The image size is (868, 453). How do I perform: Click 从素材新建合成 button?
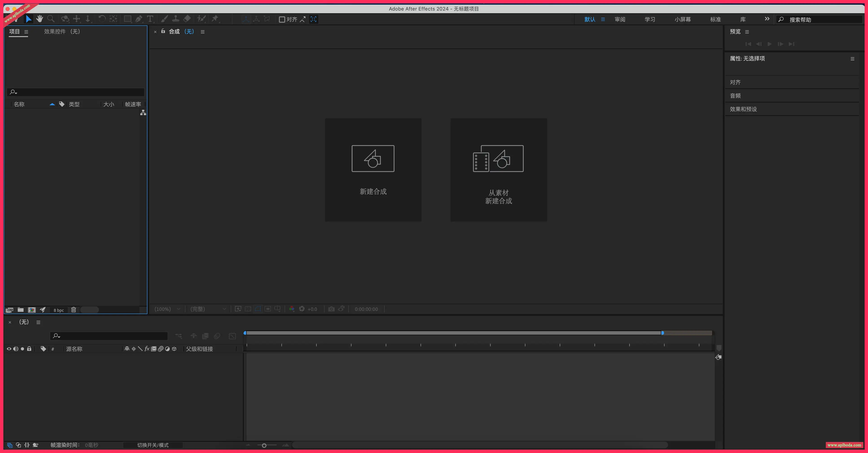pos(498,169)
